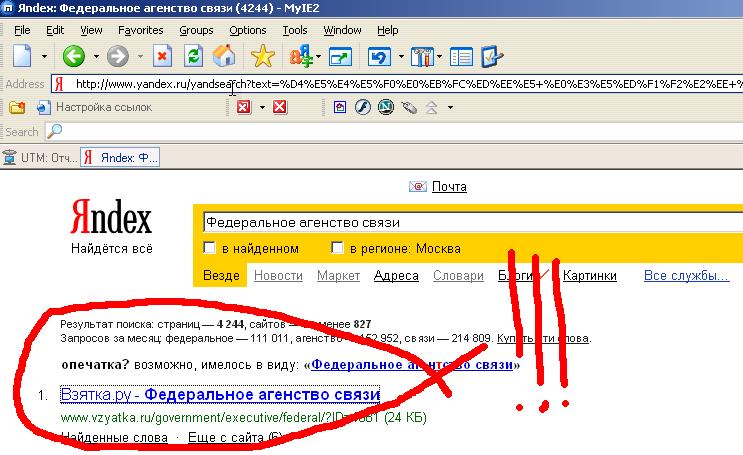The width and height of the screenshot is (743, 455).
Task: Click the address bar URL field
Action: pyautogui.click(x=397, y=84)
